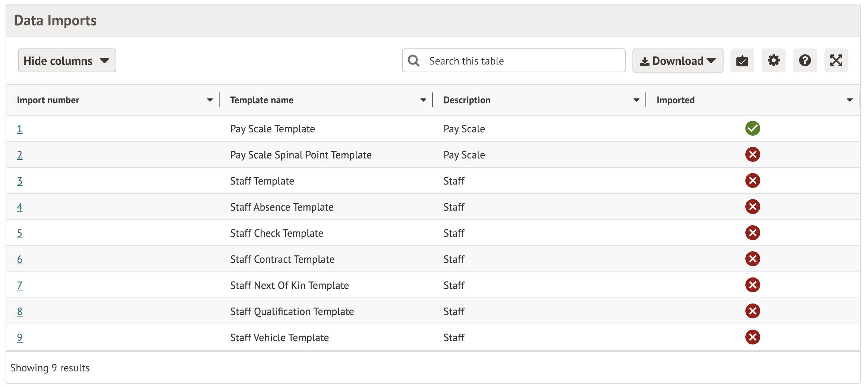Image resolution: width=868 pixels, height=387 pixels.
Task: Open Imported column dropdown arrow
Action: 850,100
